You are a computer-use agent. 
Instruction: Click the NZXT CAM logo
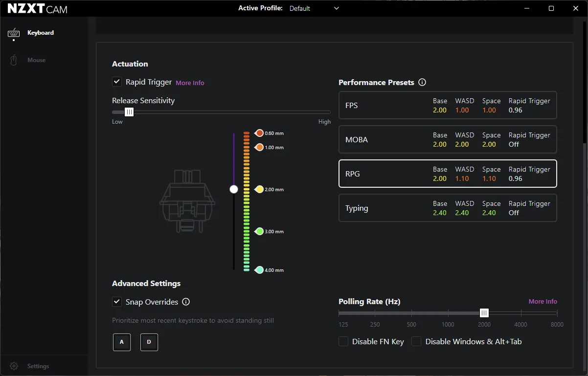pos(37,9)
